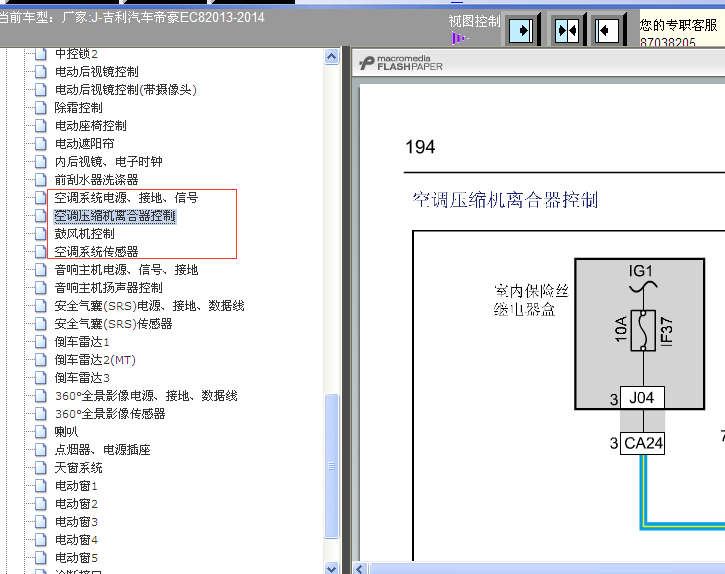The image size is (725, 574).
Task: Open 360°全景影像电源、接地、数据线 diagram
Action: [x=146, y=396]
